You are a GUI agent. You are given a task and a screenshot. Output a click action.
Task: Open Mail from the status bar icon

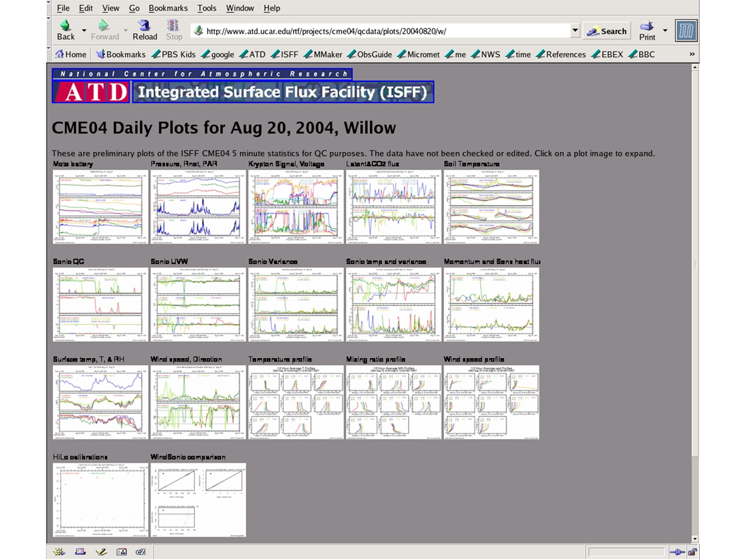80,552
